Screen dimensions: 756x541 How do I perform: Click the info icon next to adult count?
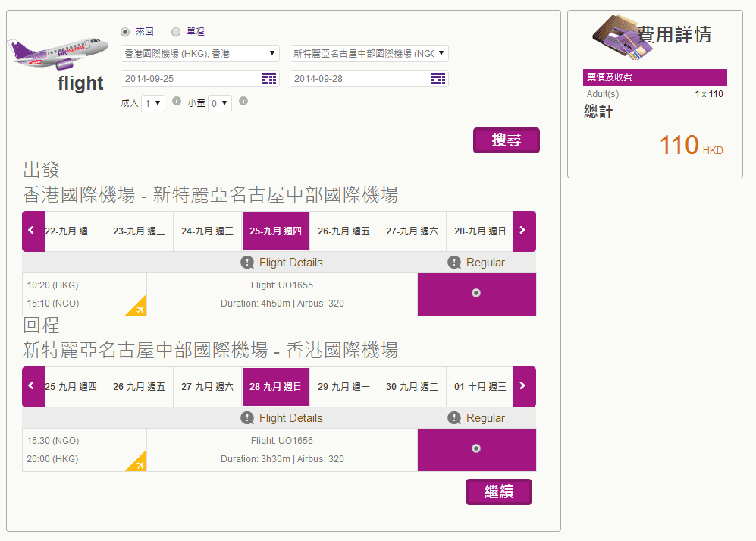tap(177, 101)
